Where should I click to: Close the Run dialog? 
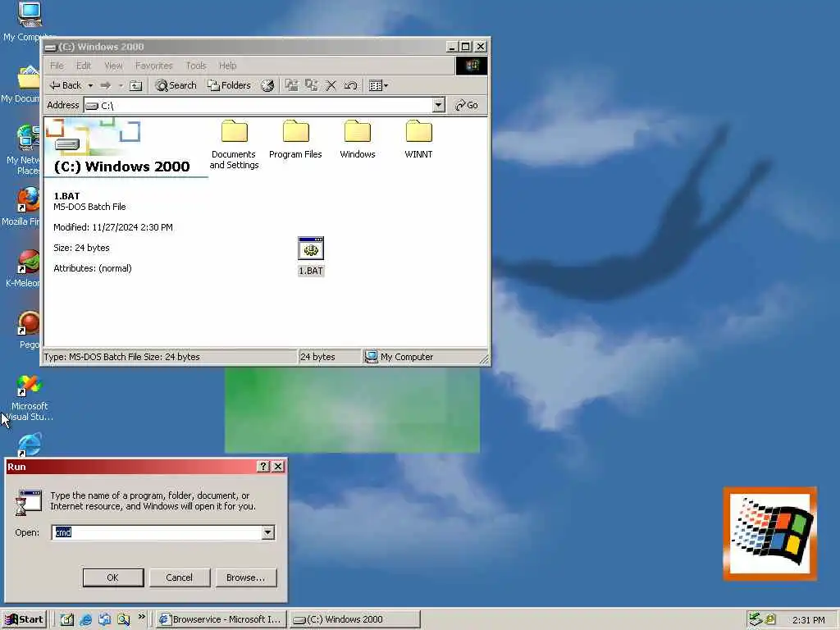[278, 467]
